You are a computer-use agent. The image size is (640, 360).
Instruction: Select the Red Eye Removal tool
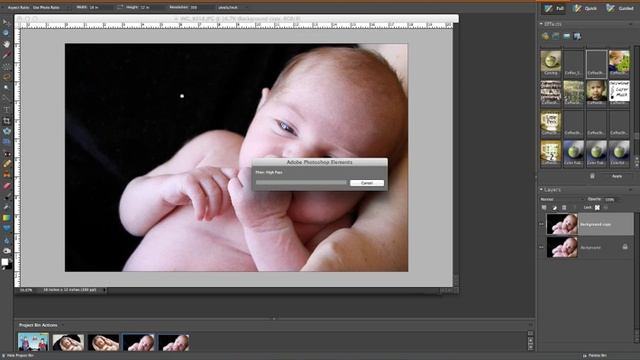pyautogui.click(x=7, y=154)
